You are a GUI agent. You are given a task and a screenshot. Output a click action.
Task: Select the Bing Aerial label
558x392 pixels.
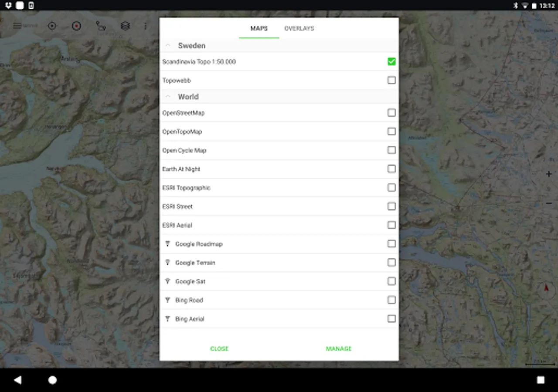coord(190,319)
